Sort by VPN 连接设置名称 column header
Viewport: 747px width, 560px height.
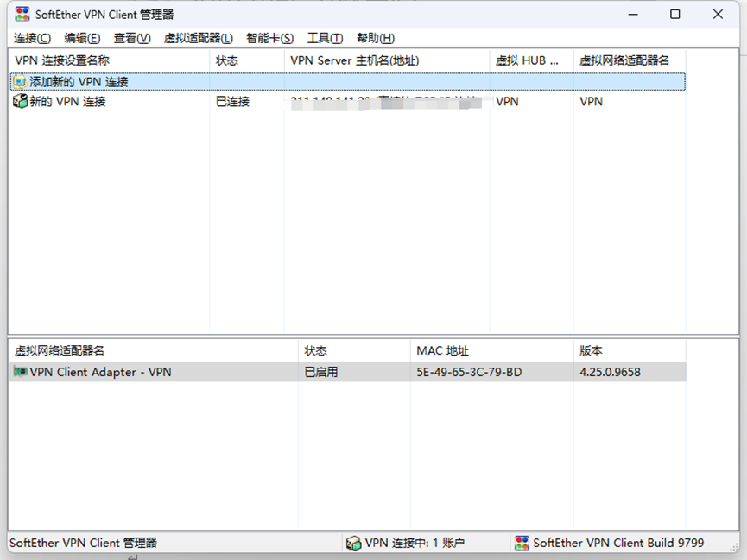[x=109, y=60]
